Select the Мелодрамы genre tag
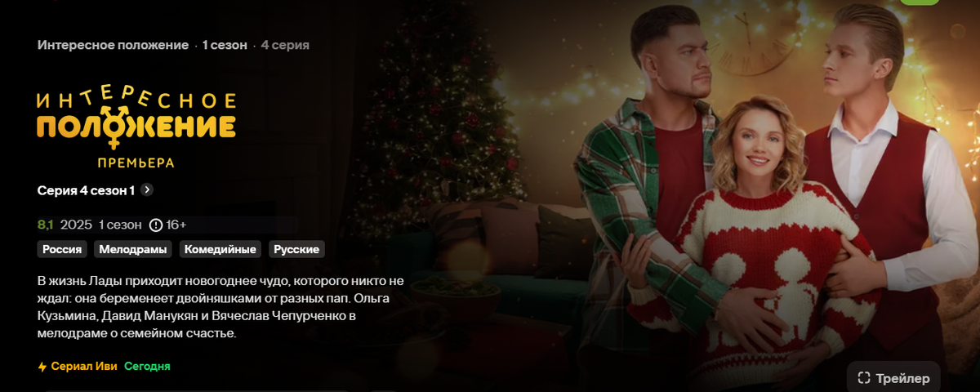Viewport: 980px width, 392px height. pyautogui.click(x=131, y=249)
